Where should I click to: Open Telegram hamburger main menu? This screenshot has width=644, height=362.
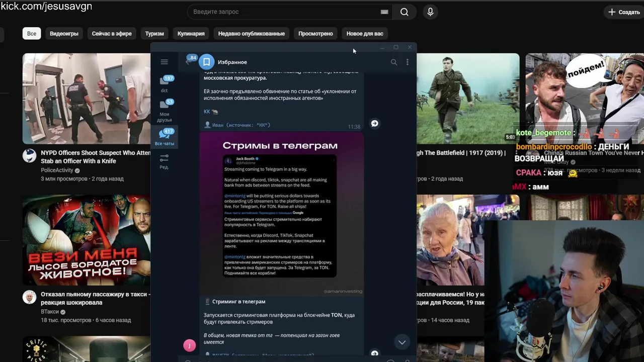click(x=164, y=62)
